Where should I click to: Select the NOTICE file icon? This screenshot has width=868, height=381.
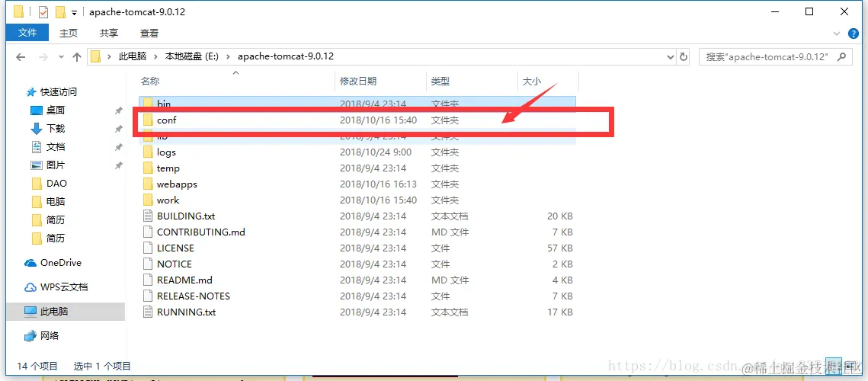click(x=147, y=264)
